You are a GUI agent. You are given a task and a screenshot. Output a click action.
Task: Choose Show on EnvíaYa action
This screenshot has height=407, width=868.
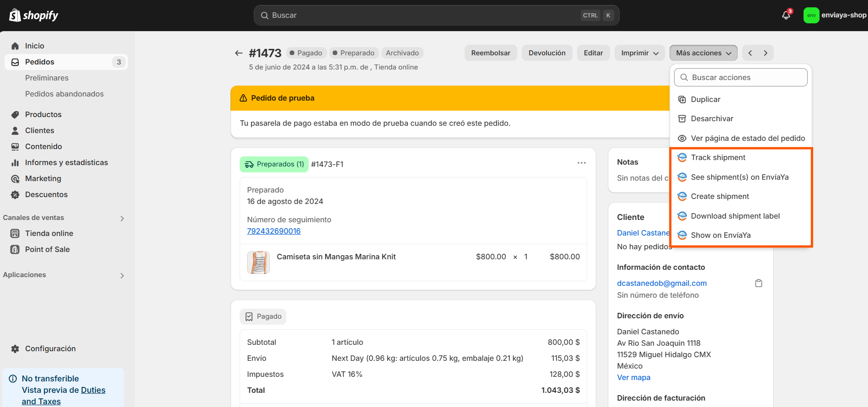740,235
